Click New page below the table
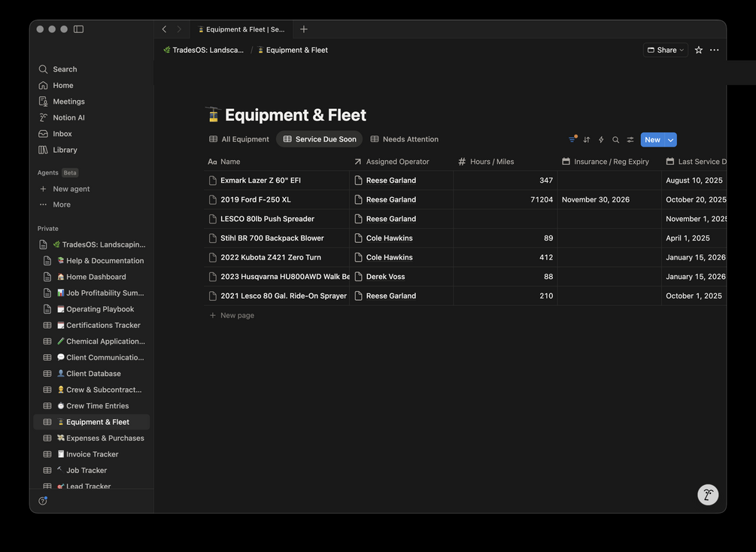Viewport: 756px width, 552px height. point(237,316)
